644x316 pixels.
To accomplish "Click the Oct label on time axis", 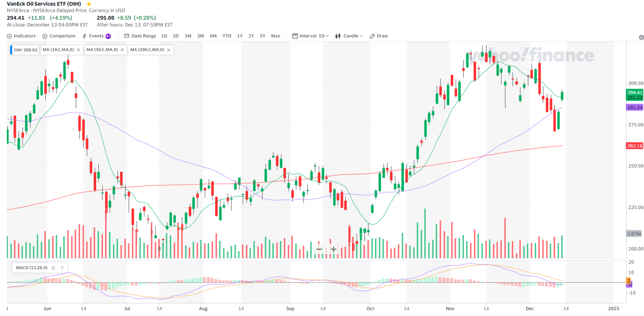I will tap(370, 309).
